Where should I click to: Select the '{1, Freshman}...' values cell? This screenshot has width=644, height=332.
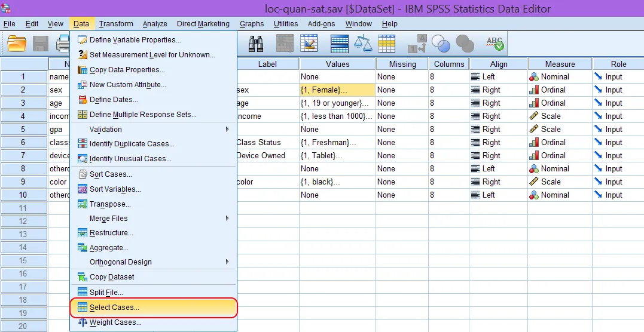tap(337, 142)
